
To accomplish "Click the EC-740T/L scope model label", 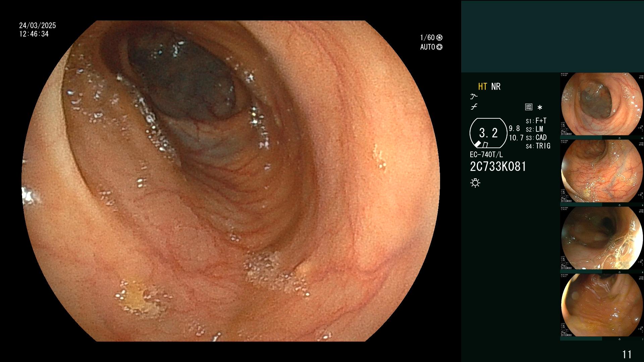I will 486,155.
